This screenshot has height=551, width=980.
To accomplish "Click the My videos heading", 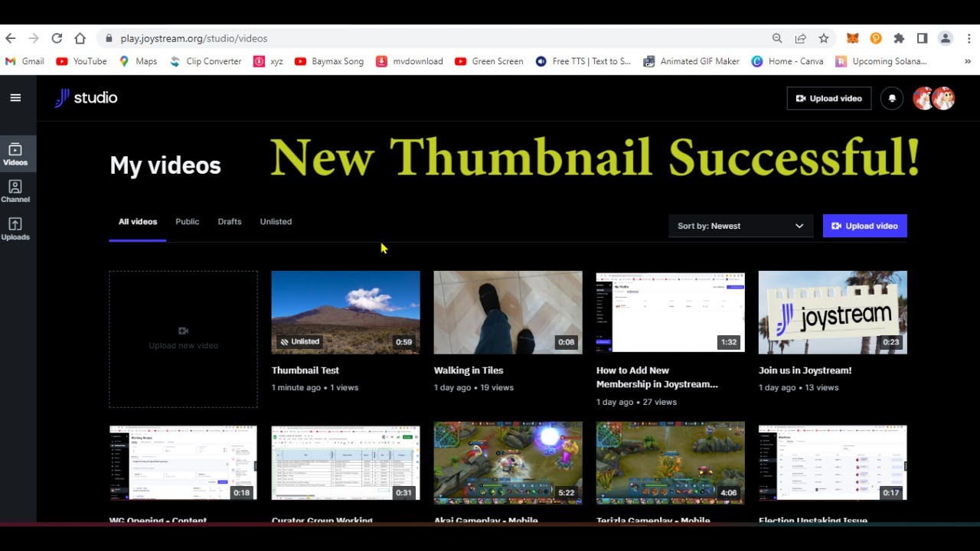I will pos(165,165).
